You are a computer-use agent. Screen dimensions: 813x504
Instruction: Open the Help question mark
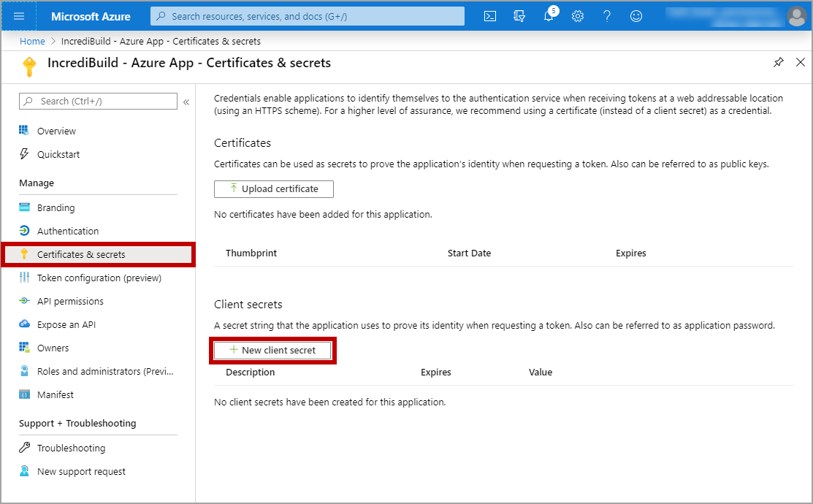(606, 16)
